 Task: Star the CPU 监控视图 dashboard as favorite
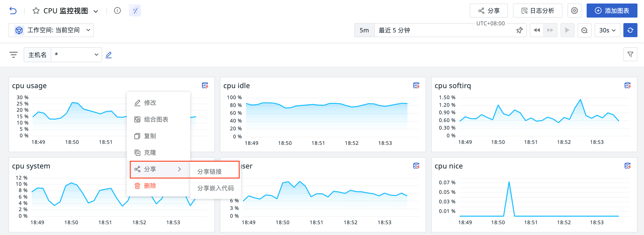[x=36, y=11]
